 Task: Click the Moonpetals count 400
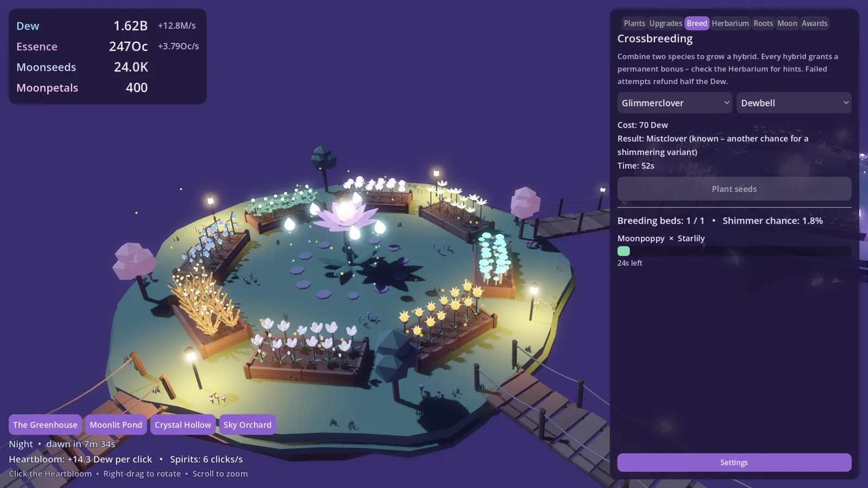pos(137,88)
